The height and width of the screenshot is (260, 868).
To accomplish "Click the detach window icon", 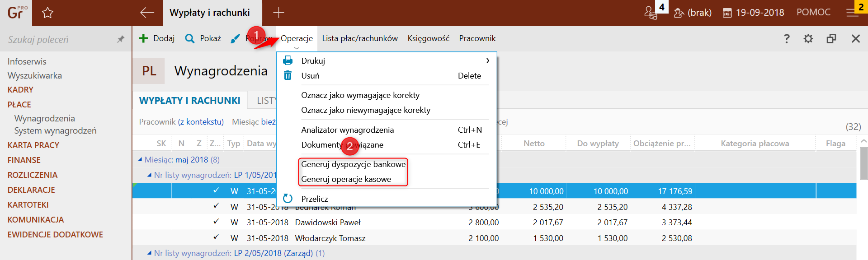I will point(831,39).
